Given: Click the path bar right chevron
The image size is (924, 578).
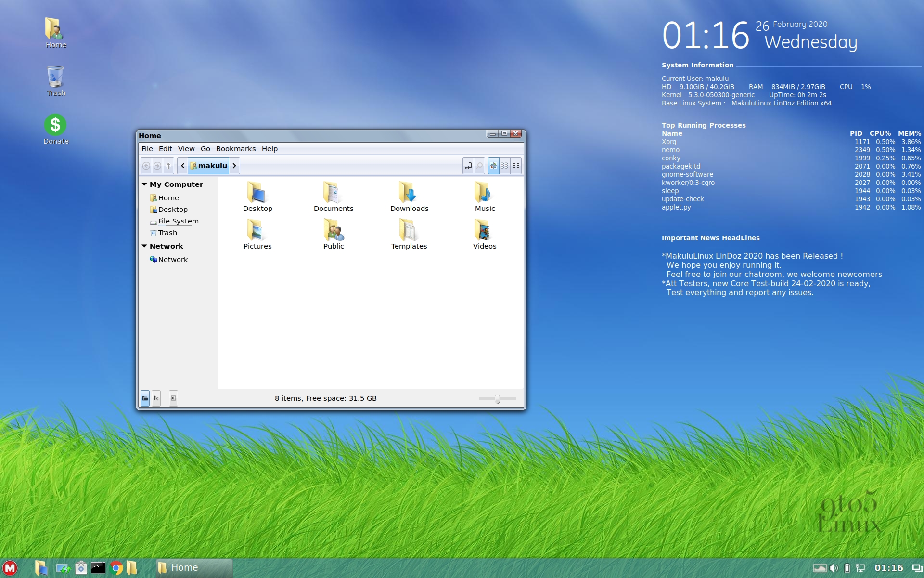Looking at the screenshot, I should point(234,166).
